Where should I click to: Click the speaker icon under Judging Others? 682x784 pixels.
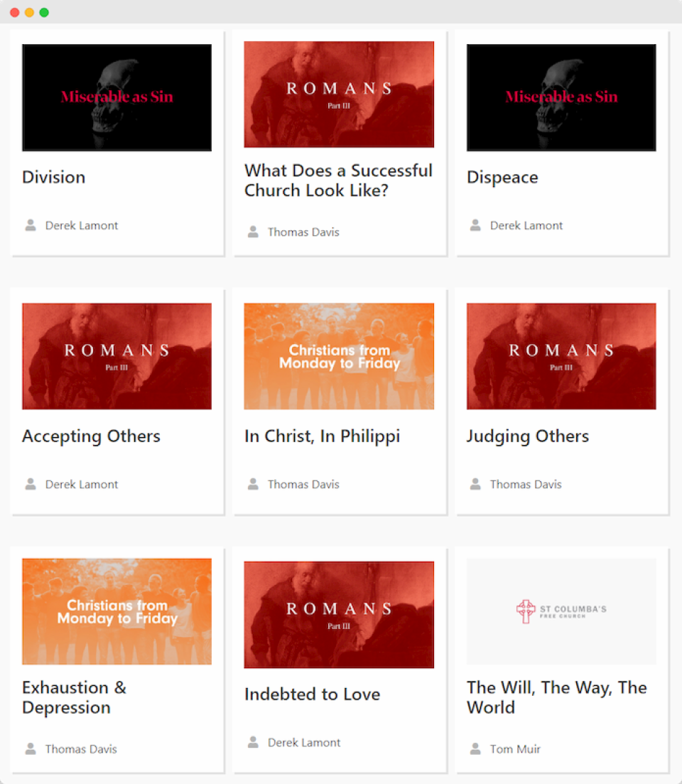coord(475,483)
